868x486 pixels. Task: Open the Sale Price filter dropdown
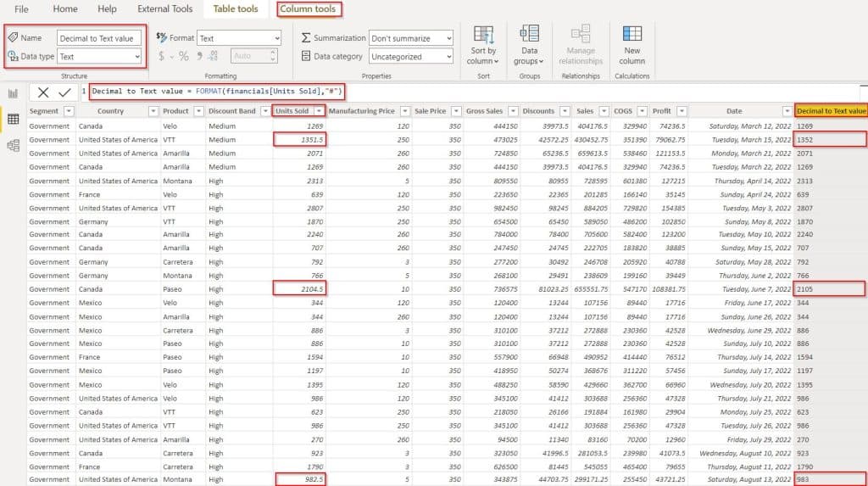[455, 111]
